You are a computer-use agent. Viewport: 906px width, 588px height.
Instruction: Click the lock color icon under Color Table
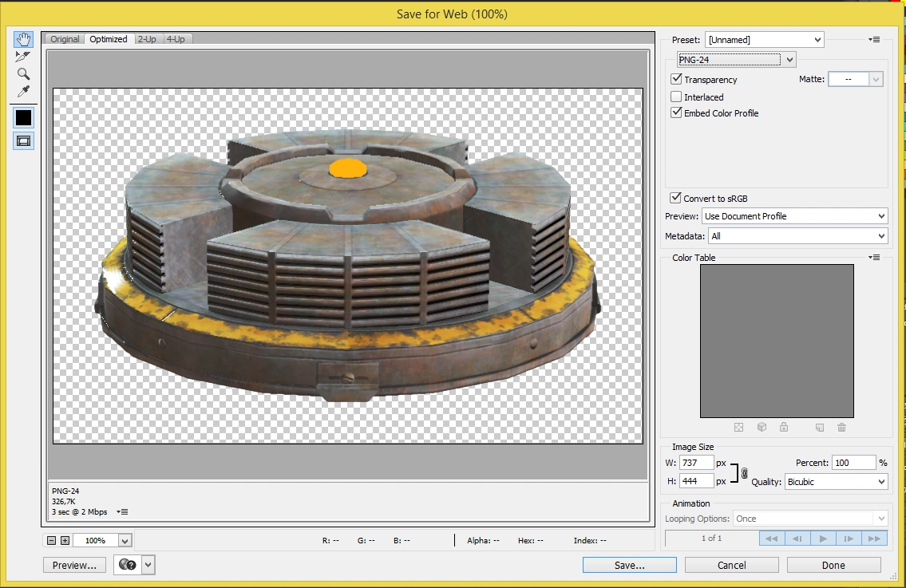(784, 428)
